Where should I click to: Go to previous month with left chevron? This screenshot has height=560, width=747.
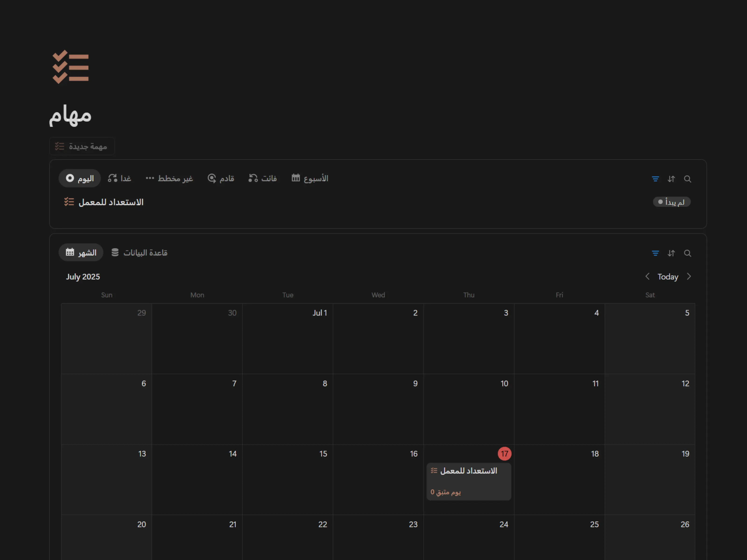[647, 276]
